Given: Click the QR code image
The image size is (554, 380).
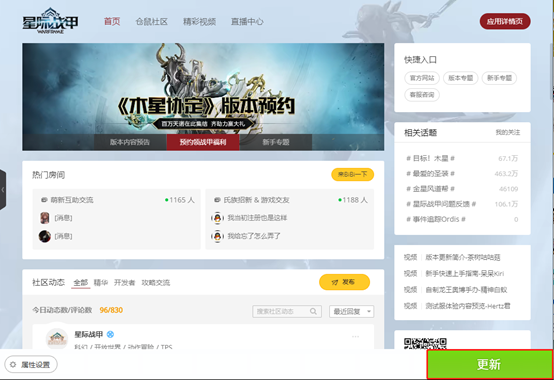Looking at the screenshot, I should [425, 343].
